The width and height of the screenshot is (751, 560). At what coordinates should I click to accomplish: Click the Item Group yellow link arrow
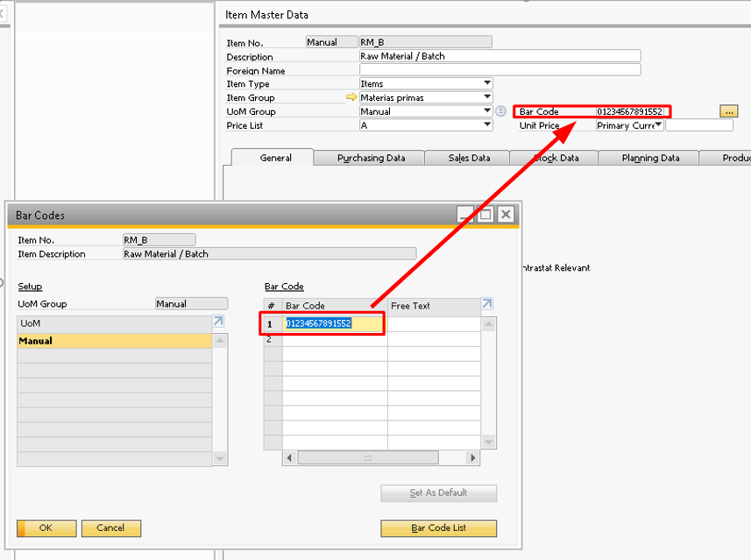coord(351,98)
